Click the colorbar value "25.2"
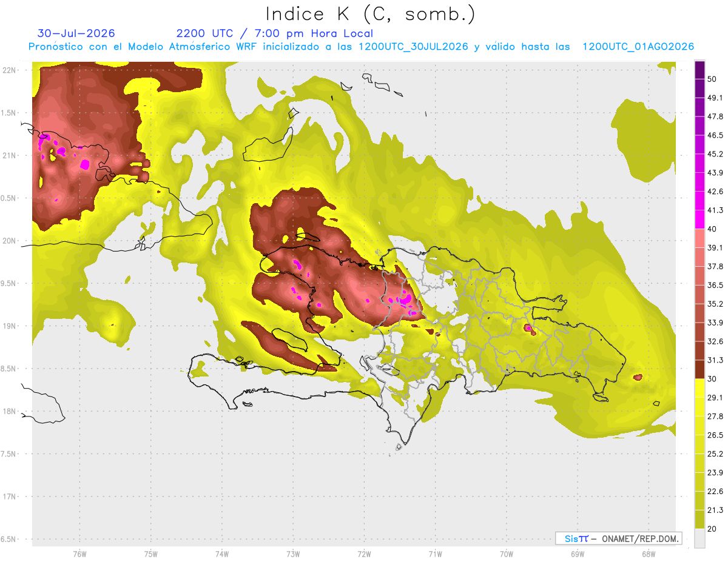Image resolution: width=728 pixels, height=562 pixels. tap(715, 453)
